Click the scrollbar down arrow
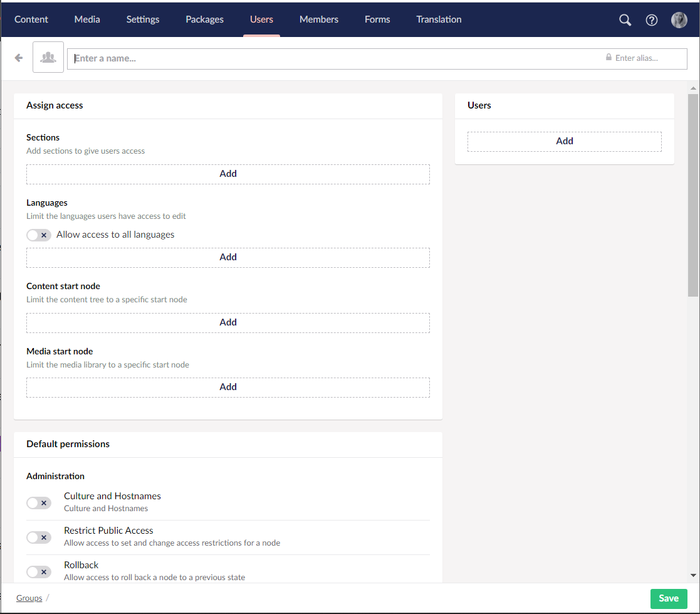700x614 pixels. tap(693, 575)
